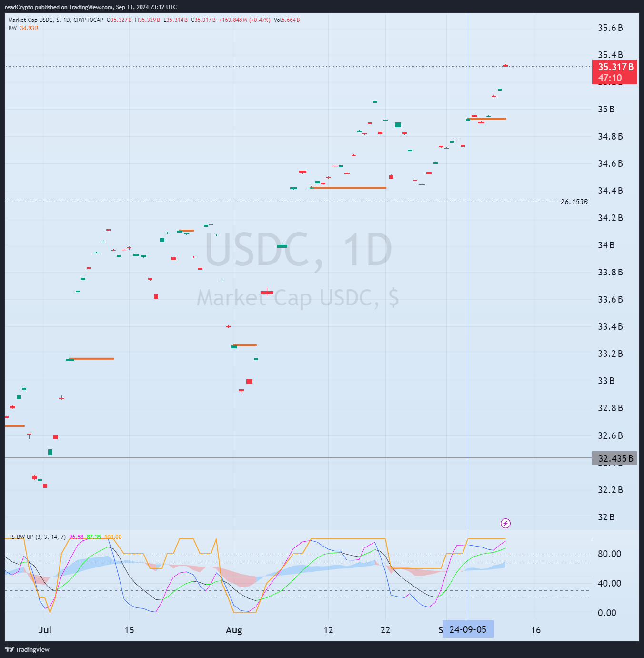
Task: Click the green 87.35 indicator value
Action: click(94, 537)
